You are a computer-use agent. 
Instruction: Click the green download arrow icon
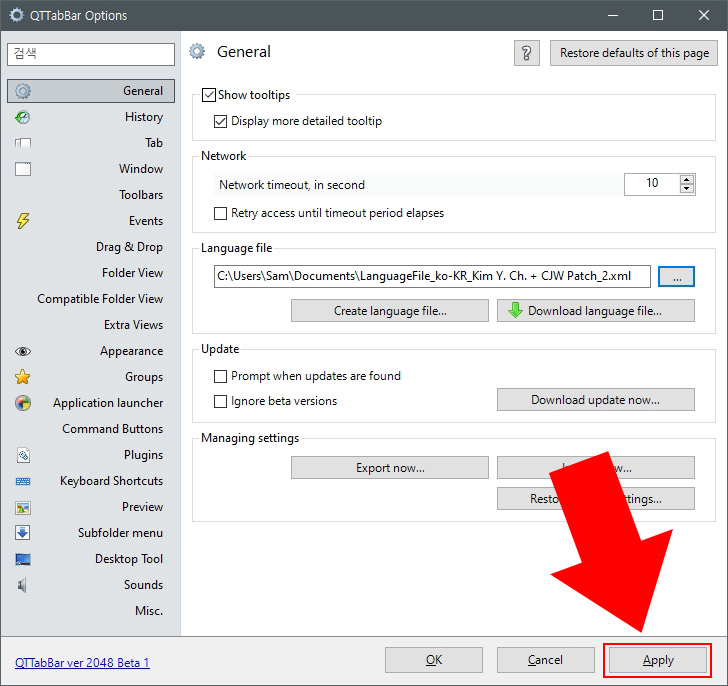(515, 310)
